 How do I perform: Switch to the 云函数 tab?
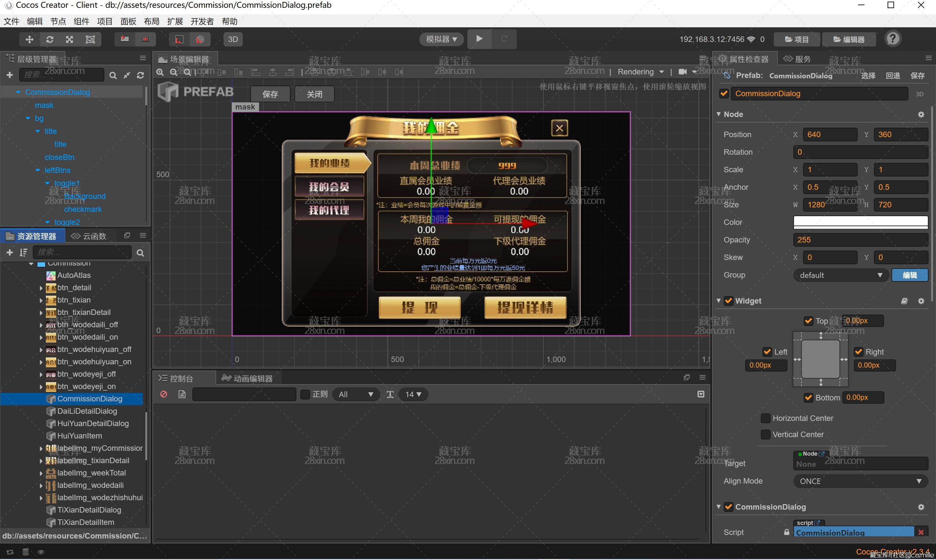click(89, 236)
